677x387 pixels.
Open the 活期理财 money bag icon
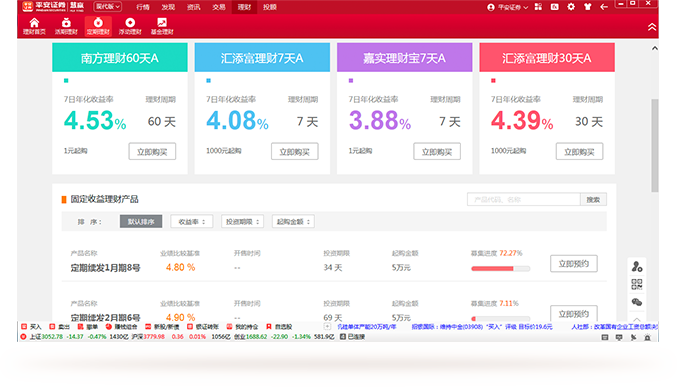pyautogui.click(x=66, y=26)
